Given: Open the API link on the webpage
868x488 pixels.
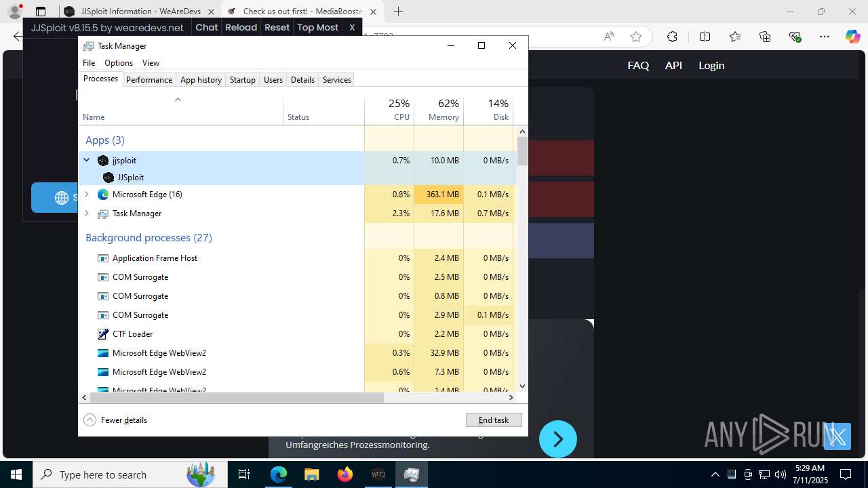Looking at the screenshot, I should point(673,66).
